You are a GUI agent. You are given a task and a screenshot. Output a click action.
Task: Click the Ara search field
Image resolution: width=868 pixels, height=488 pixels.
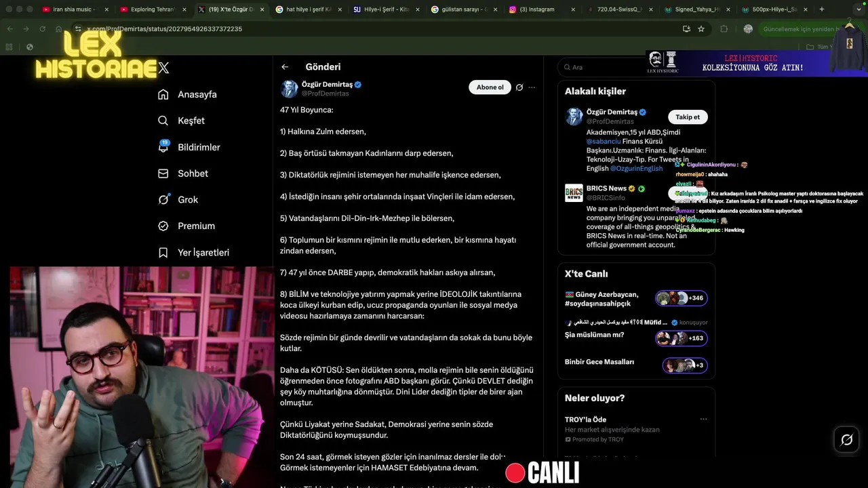tap(636, 67)
